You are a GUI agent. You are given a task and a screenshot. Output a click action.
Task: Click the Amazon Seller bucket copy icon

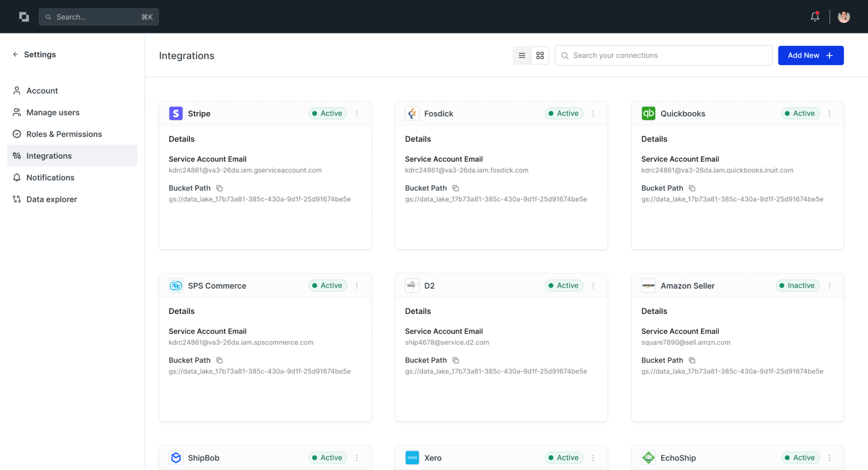pyautogui.click(x=692, y=360)
